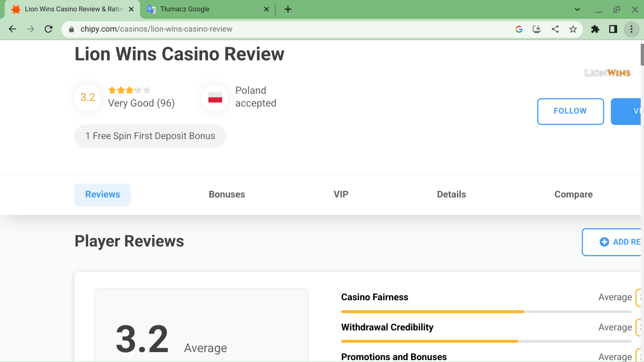
Task: Toggle the browser side panel icon
Action: (613, 29)
